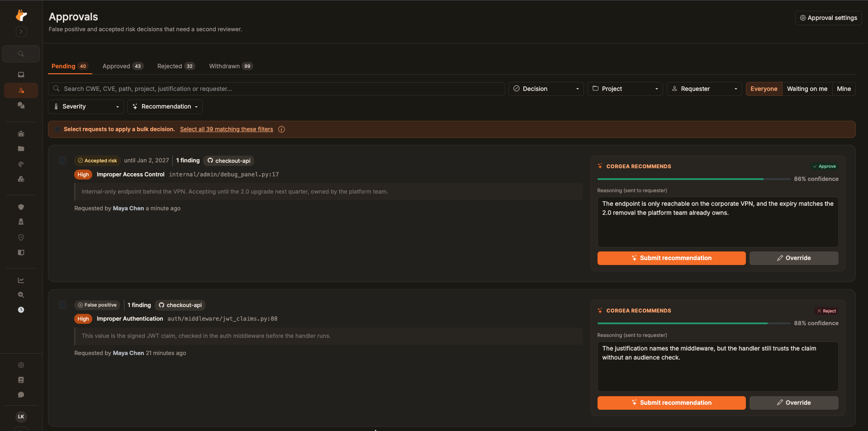868x431 pixels.
Task: Select the Improper Access Control request checkbox
Action: coord(62,161)
